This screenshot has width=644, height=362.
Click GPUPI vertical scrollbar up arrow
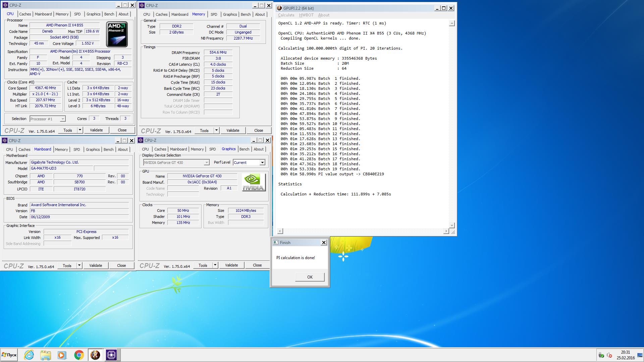[452, 23]
